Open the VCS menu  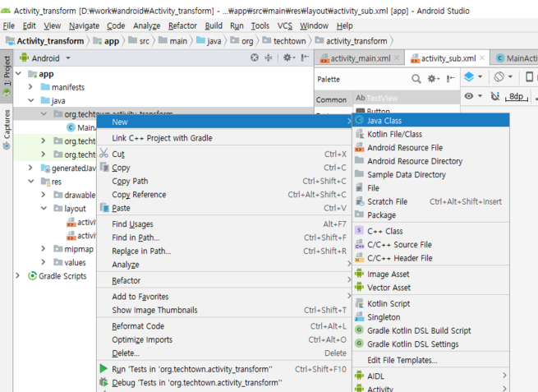coord(285,25)
